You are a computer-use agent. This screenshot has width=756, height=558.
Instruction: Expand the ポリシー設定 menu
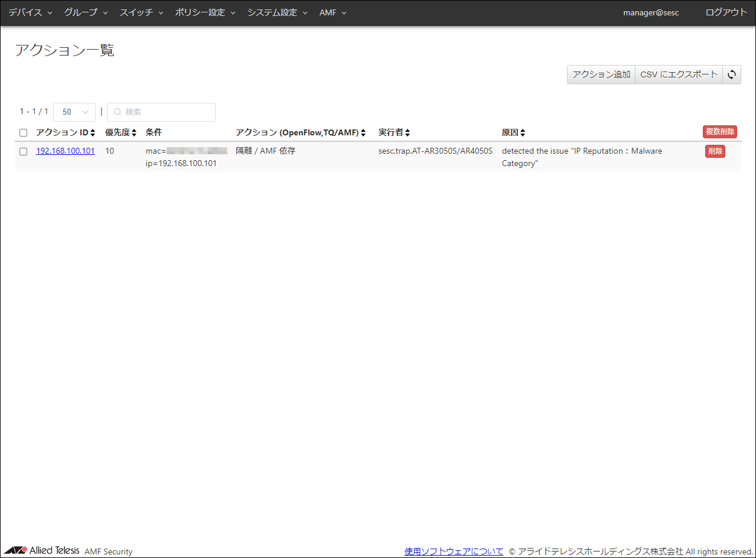pyautogui.click(x=205, y=12)
